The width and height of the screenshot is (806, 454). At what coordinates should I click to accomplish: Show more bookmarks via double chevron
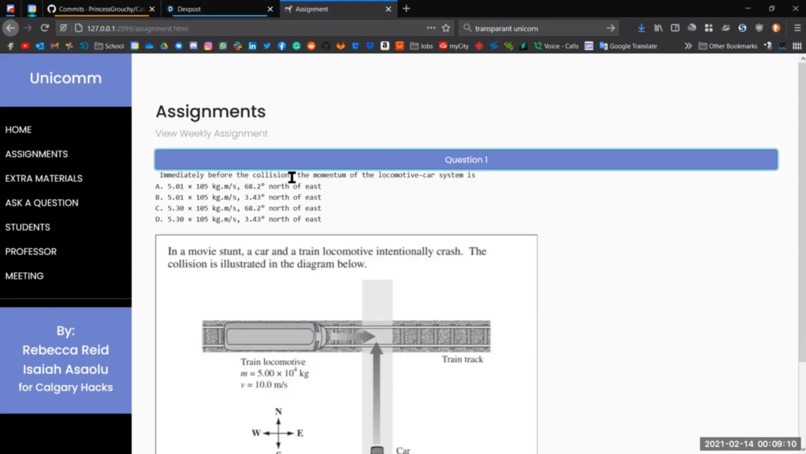688,46
